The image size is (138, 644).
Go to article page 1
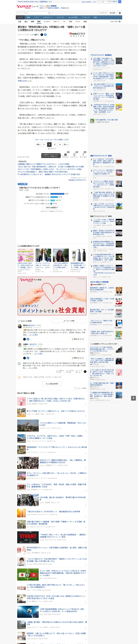click(x=44, y=144)
